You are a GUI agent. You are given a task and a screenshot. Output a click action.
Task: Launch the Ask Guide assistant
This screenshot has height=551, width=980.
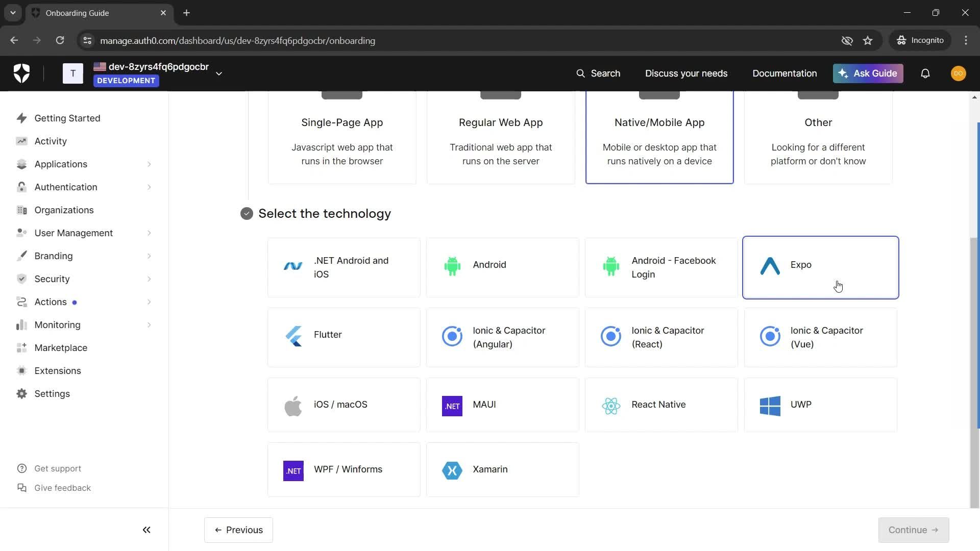[x=868, y=73]
